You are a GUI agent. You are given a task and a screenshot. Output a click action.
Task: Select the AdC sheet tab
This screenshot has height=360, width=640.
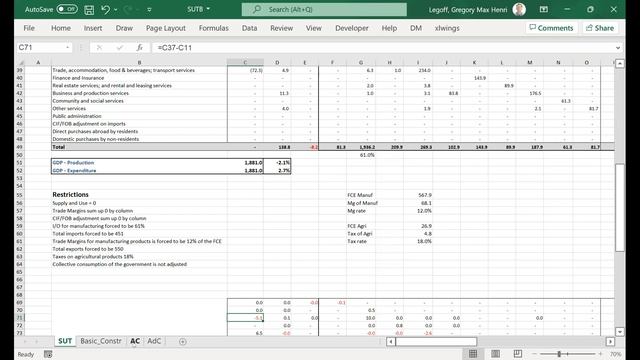[x=154, y=341]
